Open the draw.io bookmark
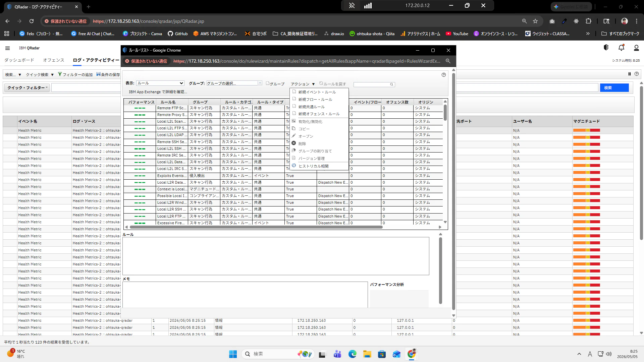Image resolution: width=644 pixels, height=362 pixels. (334, 34)
